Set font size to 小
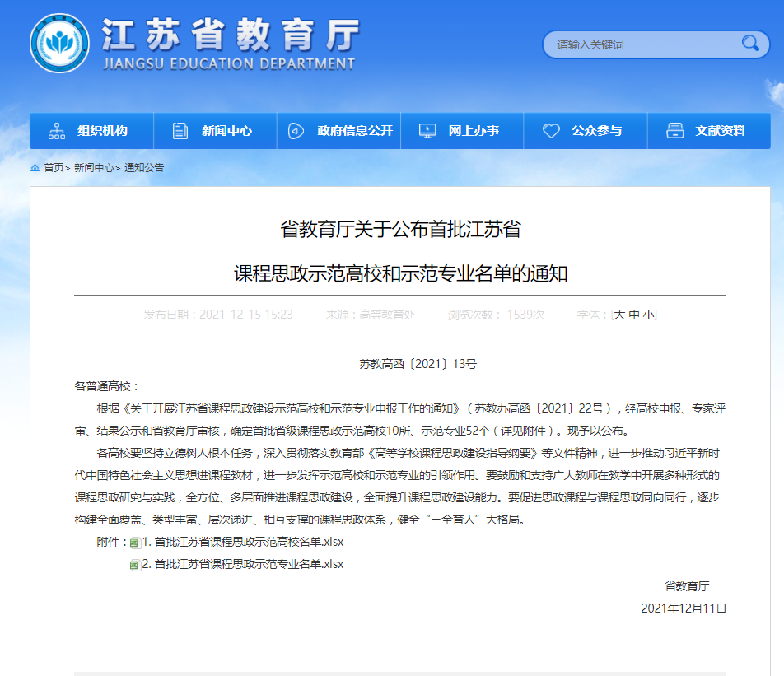This screenshot has height=676, width=784. coord(649,315)
